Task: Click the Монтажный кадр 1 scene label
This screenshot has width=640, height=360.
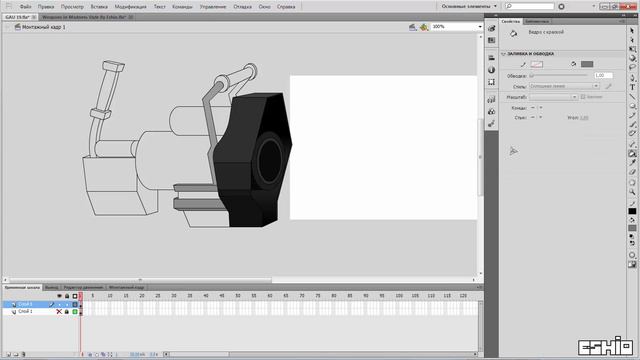Action: click(44, 27)
